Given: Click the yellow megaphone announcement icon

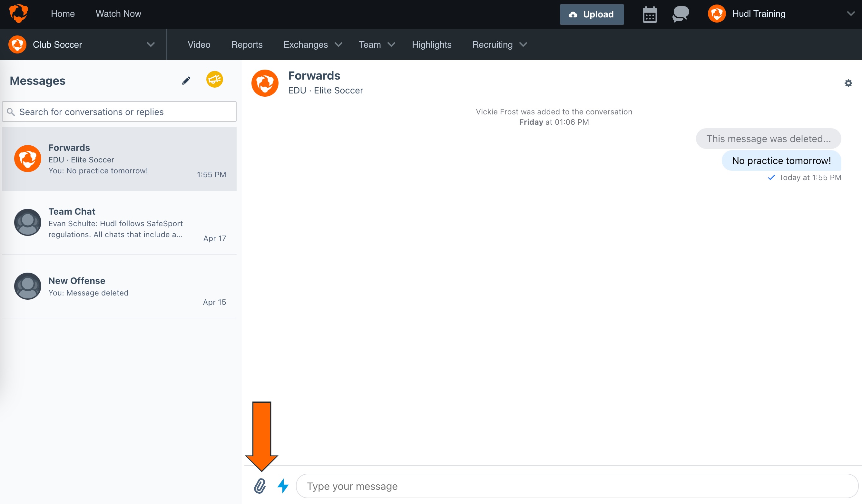Looking at the screenshot, I should click(214, 79).
